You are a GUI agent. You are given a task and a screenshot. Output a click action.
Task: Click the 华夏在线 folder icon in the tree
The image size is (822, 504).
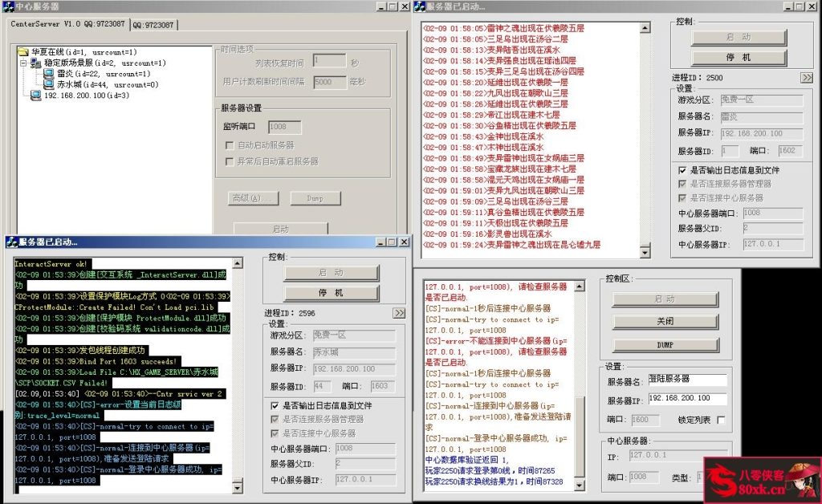(22, 52)
